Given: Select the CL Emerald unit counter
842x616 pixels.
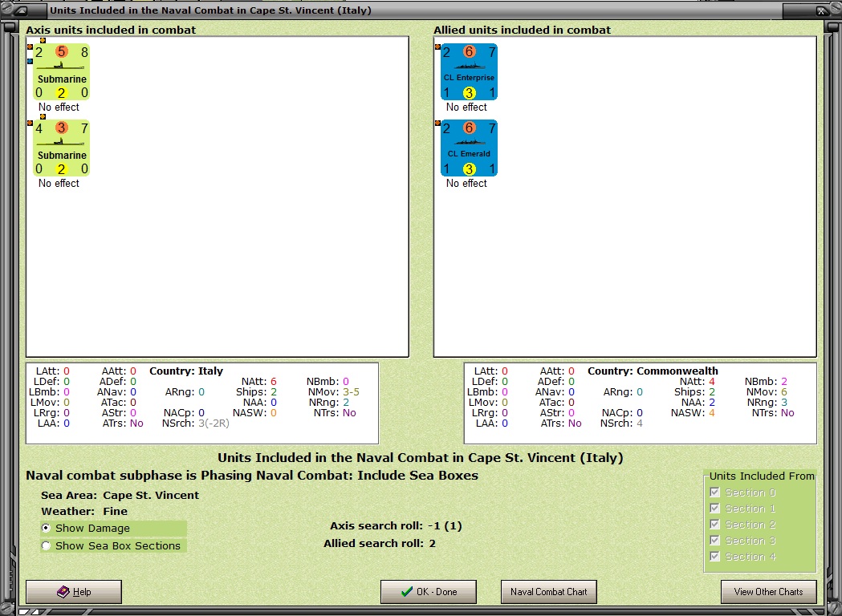Looking at the screenshot, I should tap(469, 148).
